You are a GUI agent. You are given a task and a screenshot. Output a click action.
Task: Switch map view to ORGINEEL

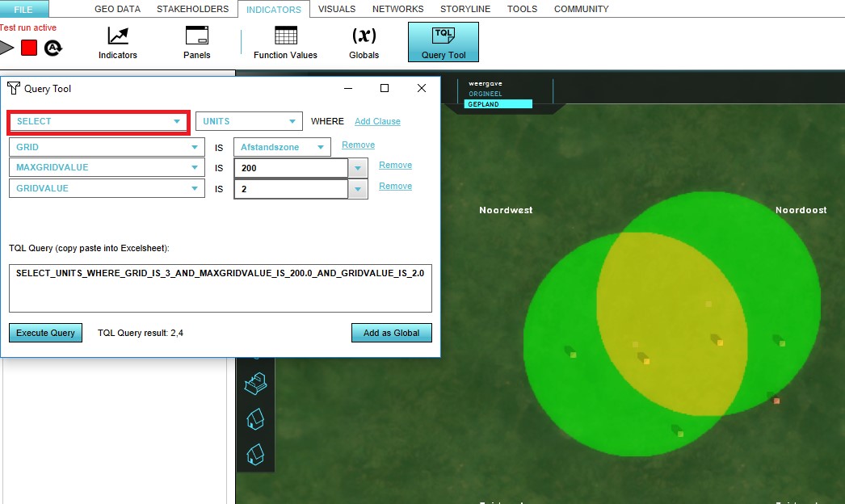(485, 94)
